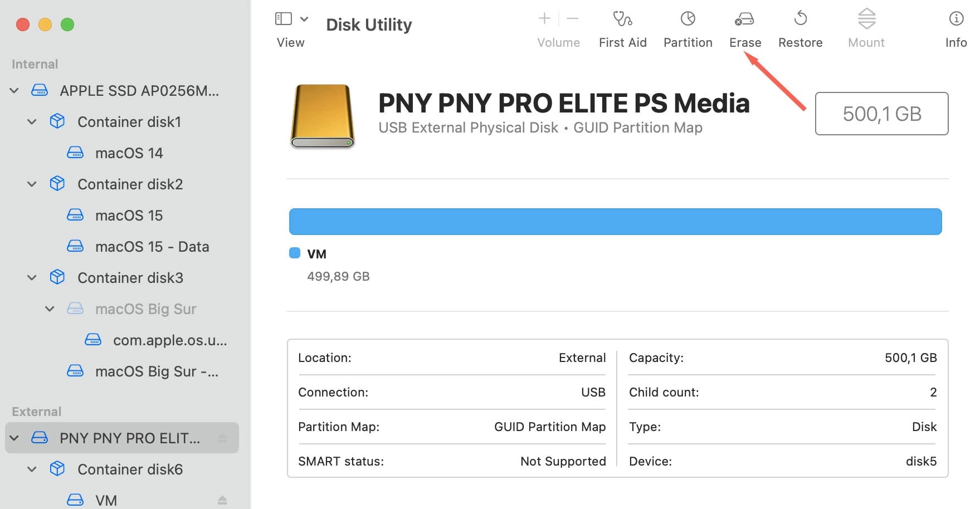Viewport: 980px width, 509px height.
Task: Select Container disk6 under the external drive
Action: click(x=129, y=469)
